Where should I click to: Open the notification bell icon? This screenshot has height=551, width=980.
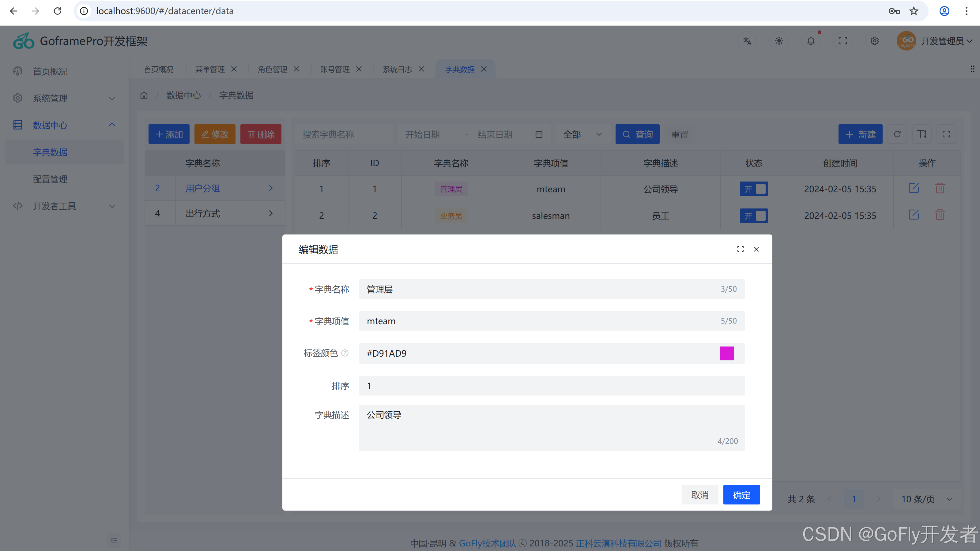(x=811, y=41)
